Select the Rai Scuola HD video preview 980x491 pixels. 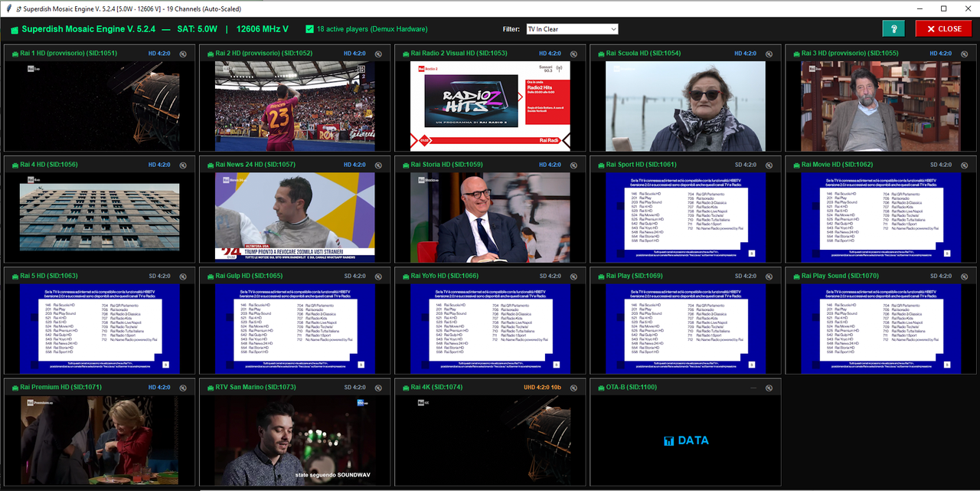tap(685, 106)
